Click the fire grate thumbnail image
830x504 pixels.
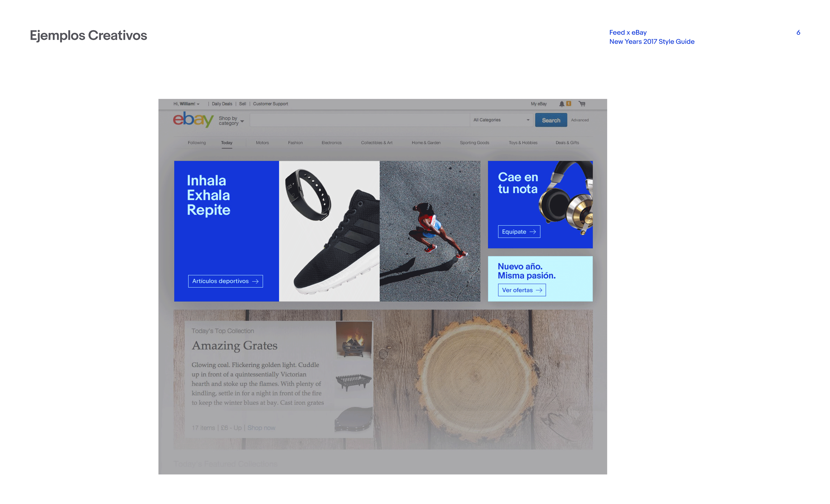(x=354, y=339)
